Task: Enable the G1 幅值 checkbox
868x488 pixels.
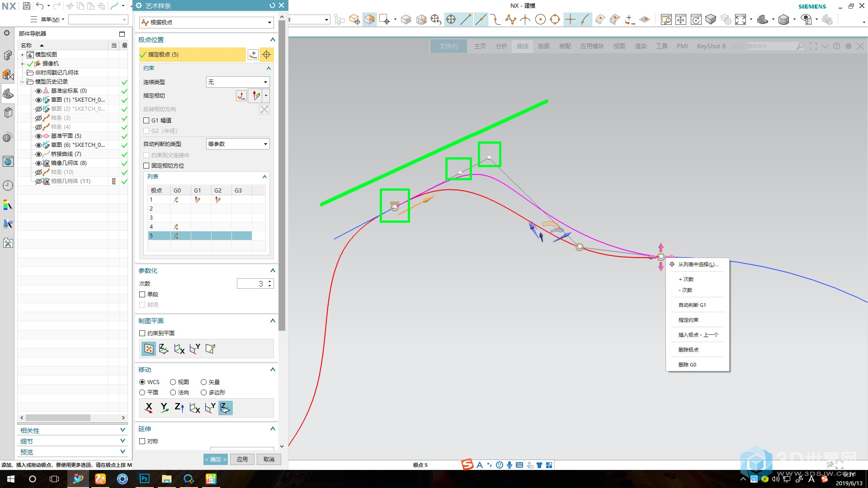Action: (x=146, y=121)
